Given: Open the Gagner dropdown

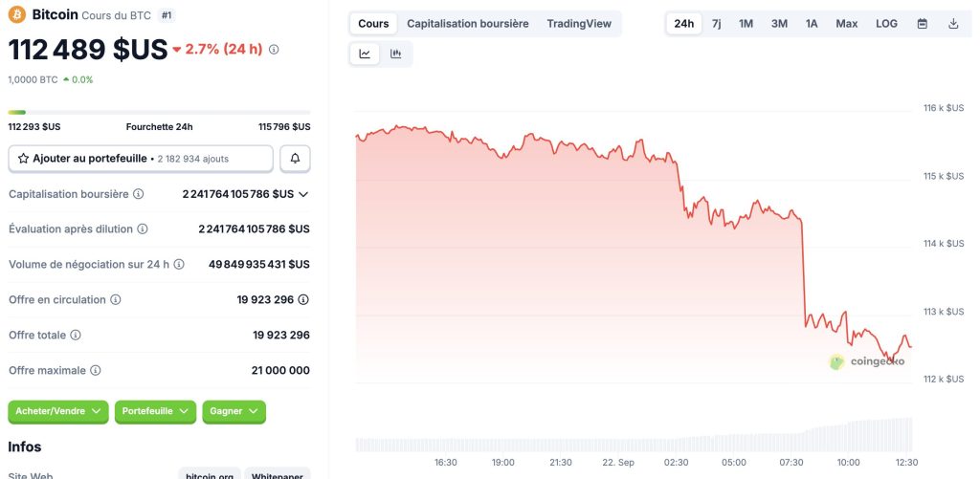Looking at the screenshot, I should coord(234,411).
